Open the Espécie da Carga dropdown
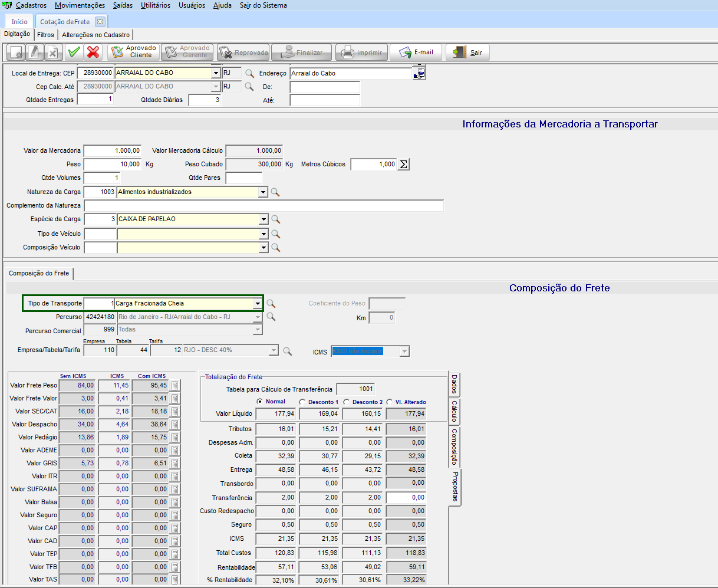This screenshot has height=588, width=718. point(264,219)
